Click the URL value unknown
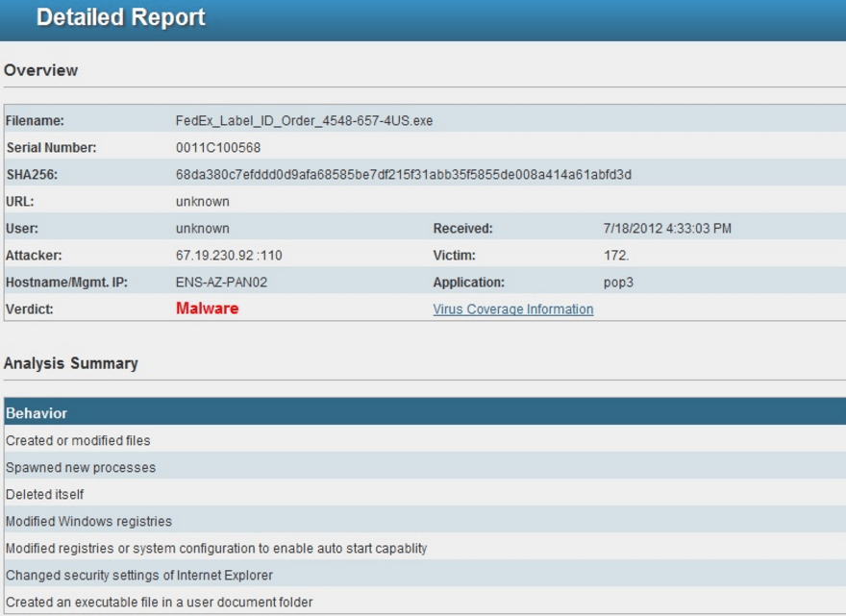Image resolution: width=846 pixels, height=616 pixels. coord(202,202)
